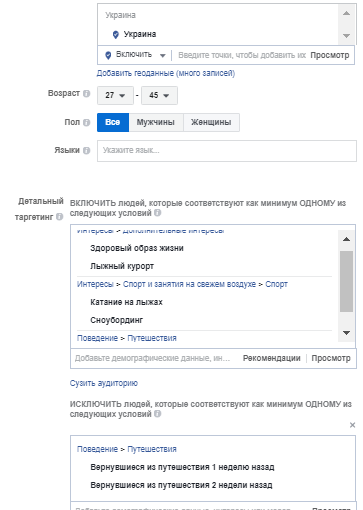Click the Добавьте демографические данные input

(153, 358)
